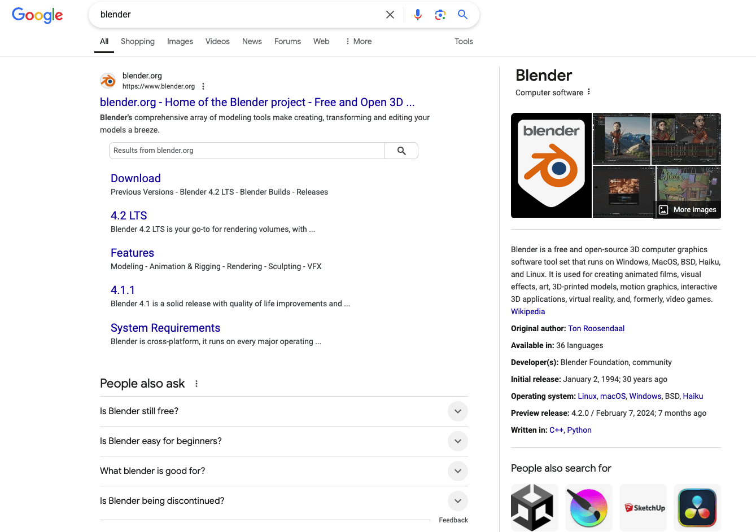Click the blue search magnifier icon
Screen dimensions: 756x532
tap(462, 14)
